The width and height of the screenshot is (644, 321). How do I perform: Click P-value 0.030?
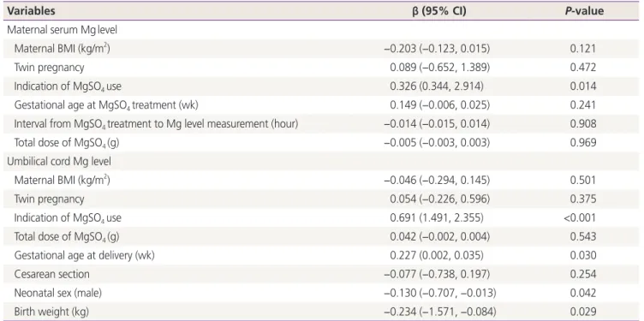point(583,255)
